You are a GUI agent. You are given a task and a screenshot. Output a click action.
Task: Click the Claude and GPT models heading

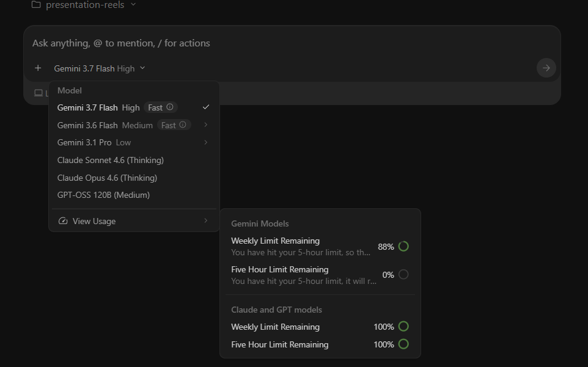point(276,310)
